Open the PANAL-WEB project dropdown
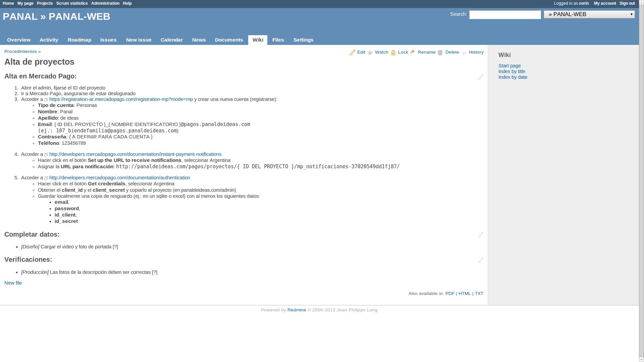This screenshot has height=362, width=644. [589, 14]
